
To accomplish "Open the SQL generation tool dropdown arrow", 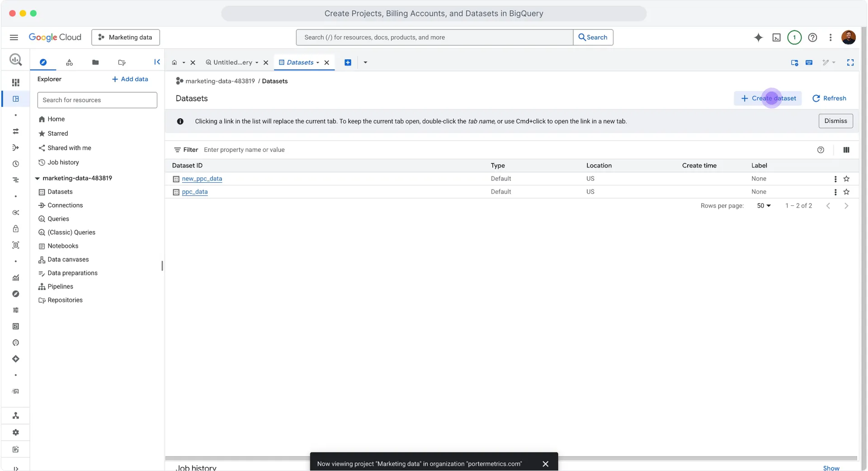I will 834,62.
